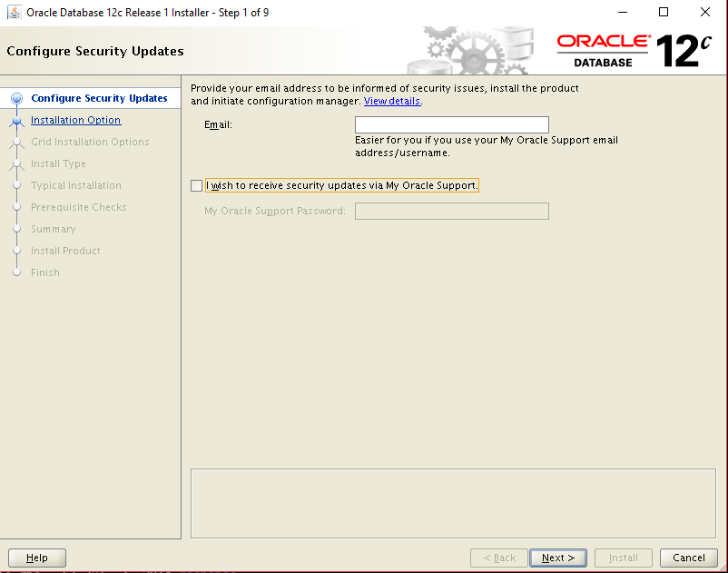Viewport: 728px width, 573px height.
Task: Open the Installation Option step link
Action: coord(75,120)
